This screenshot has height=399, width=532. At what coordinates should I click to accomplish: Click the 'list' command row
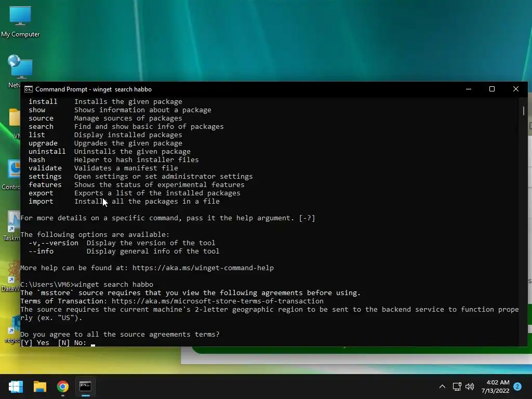[105, 135]
